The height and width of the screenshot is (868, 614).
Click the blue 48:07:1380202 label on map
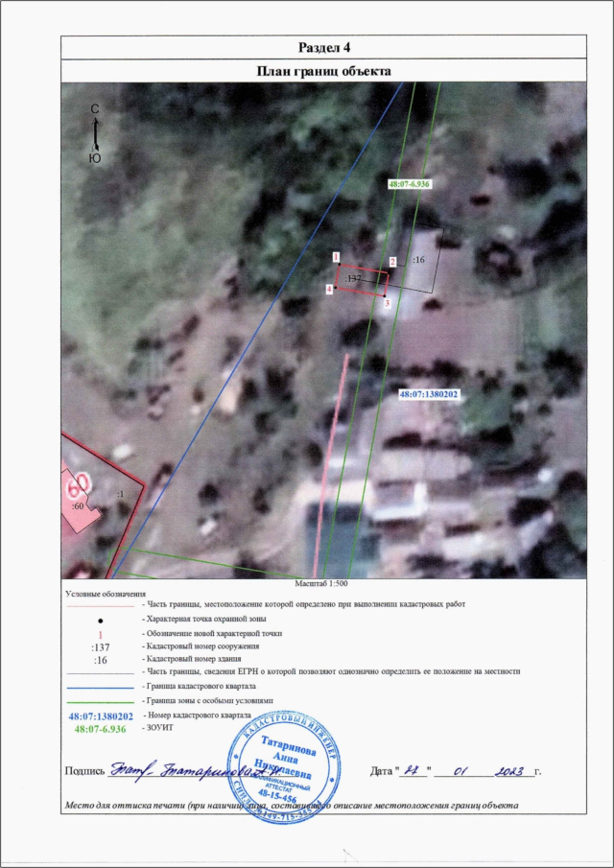430,394
